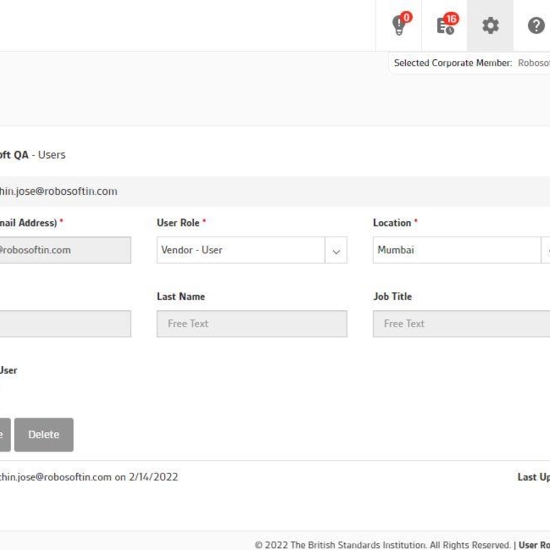Click the Last Name free text field

252,324
